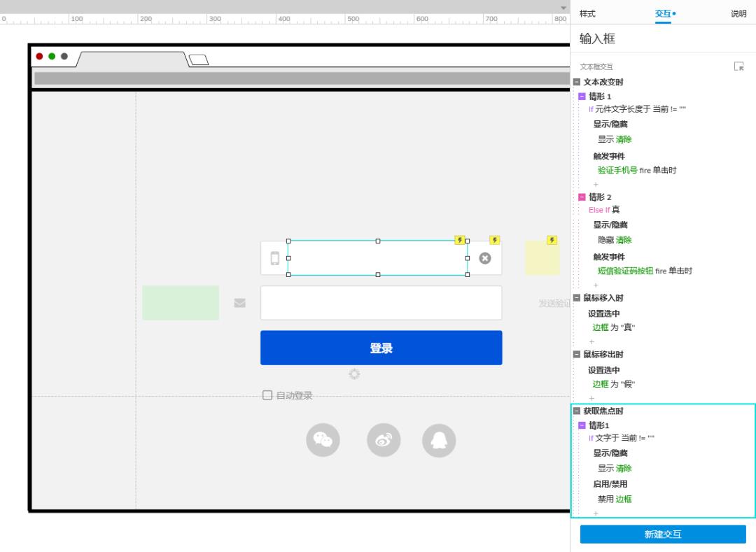Click the envelope mail icon
The image size is (756, 552).
click(x=239, y=303)
